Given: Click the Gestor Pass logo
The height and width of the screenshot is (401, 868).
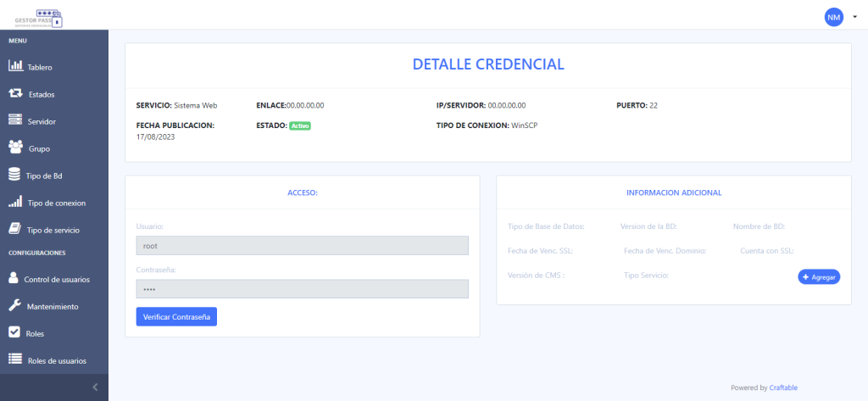Looking at the screenshot, I should pyautogui.click(x=39, y=15).
